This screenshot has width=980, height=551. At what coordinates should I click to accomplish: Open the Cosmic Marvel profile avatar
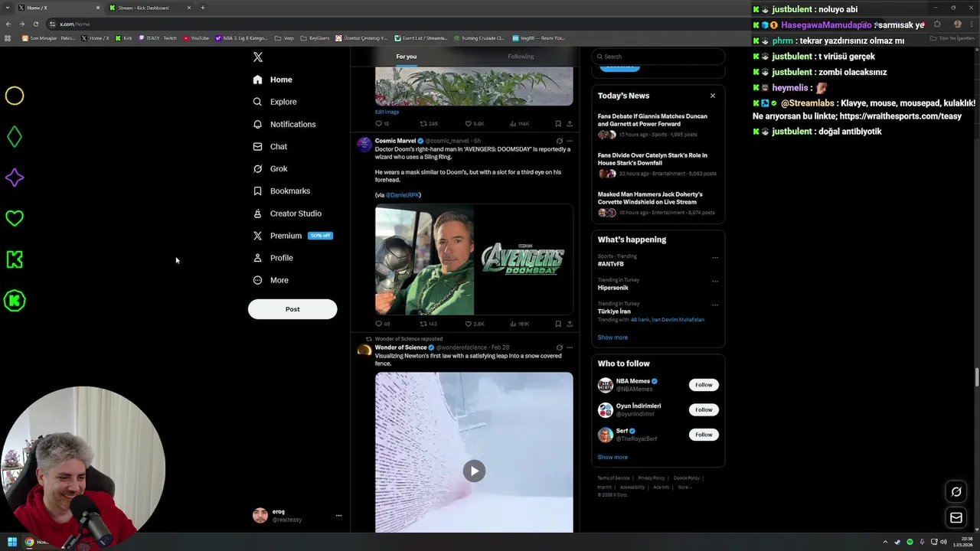364,145
